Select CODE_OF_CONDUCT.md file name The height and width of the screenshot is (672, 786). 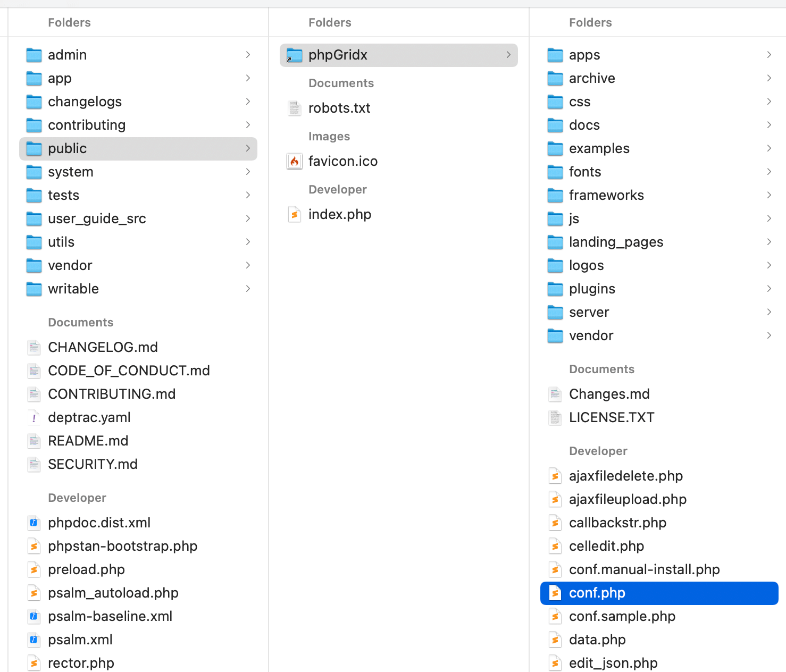[129, 371]
